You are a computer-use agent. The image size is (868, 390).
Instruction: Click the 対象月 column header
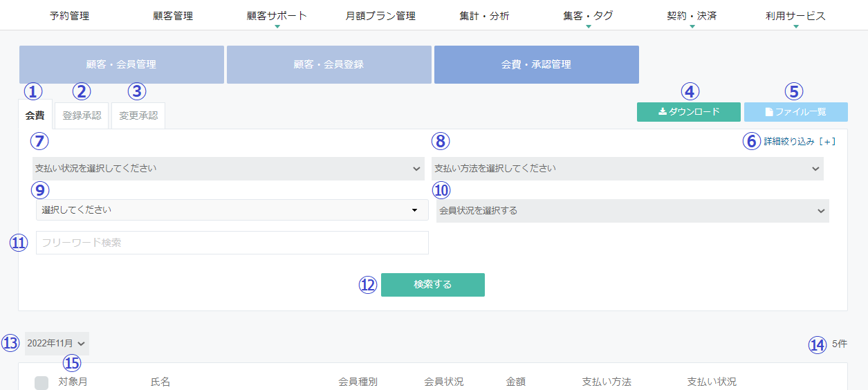point(73,382)
